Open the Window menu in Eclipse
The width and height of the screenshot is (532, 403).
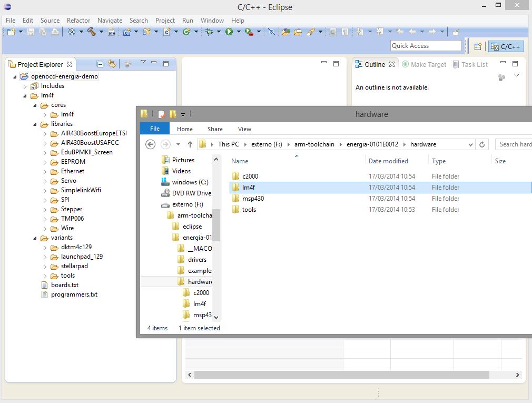(x=212, y=21)
